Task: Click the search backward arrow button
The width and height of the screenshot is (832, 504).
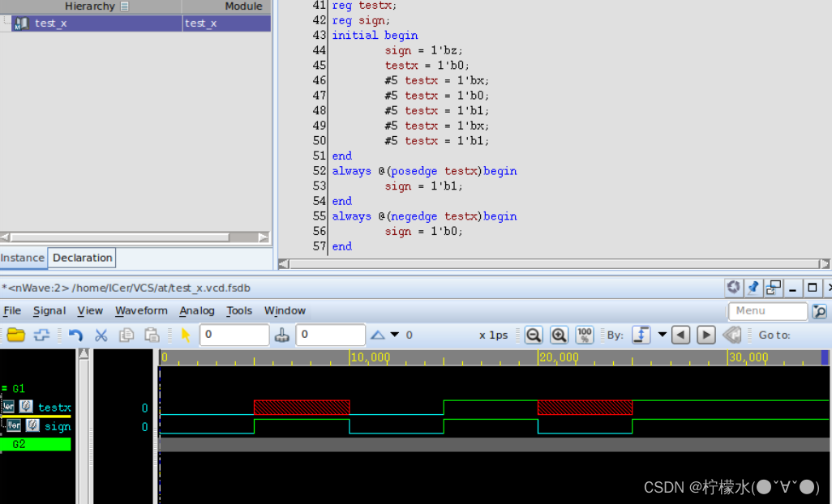Action: tap(682, 335)
